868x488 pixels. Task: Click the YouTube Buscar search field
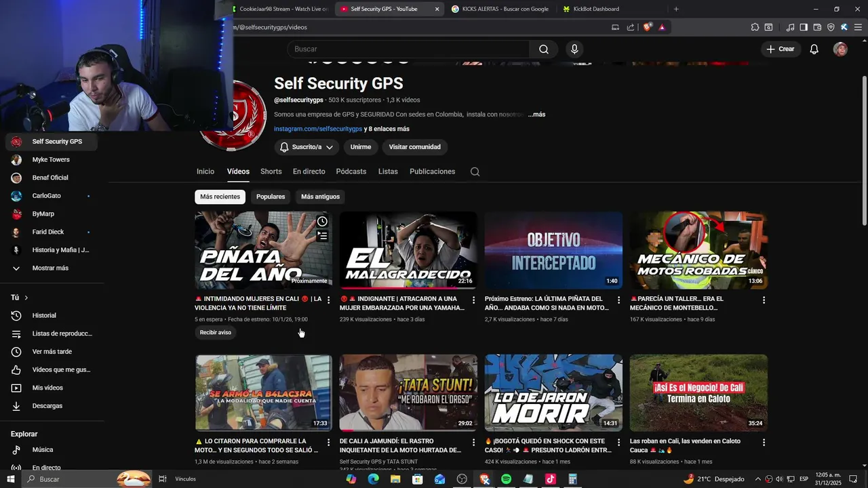pyautogui.click(x=408, y=49)
